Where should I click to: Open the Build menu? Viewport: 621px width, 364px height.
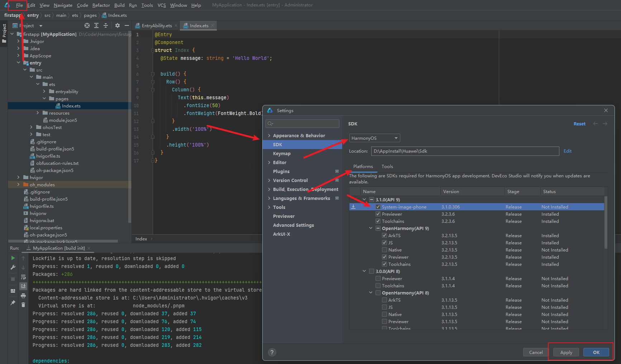coord(119,5)
